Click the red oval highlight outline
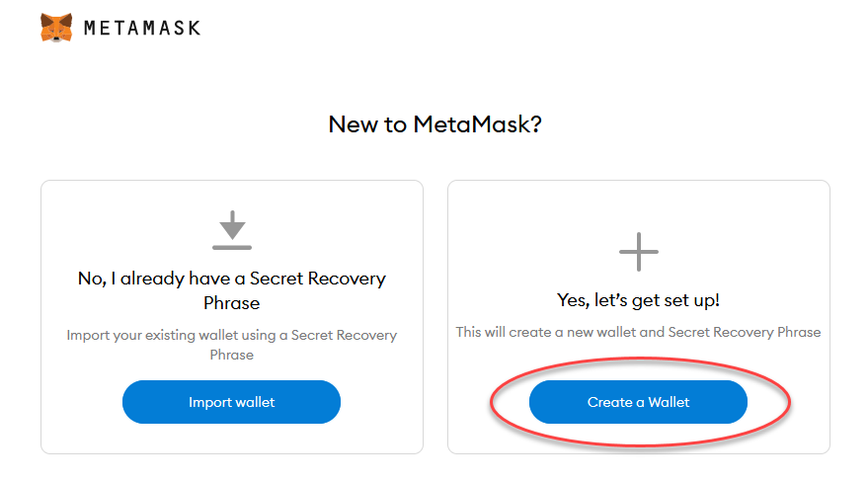The image size is (868, 481). point(790,402)
